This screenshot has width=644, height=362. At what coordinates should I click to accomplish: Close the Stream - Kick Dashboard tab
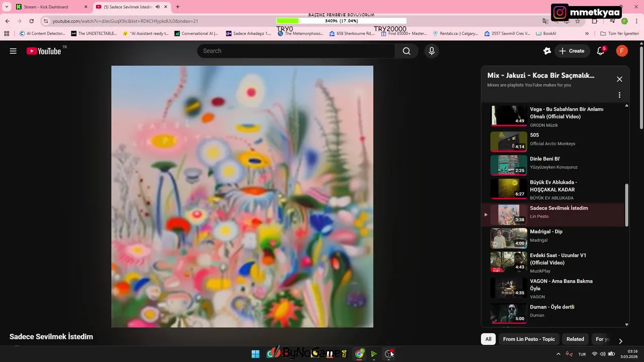[86, 7]
